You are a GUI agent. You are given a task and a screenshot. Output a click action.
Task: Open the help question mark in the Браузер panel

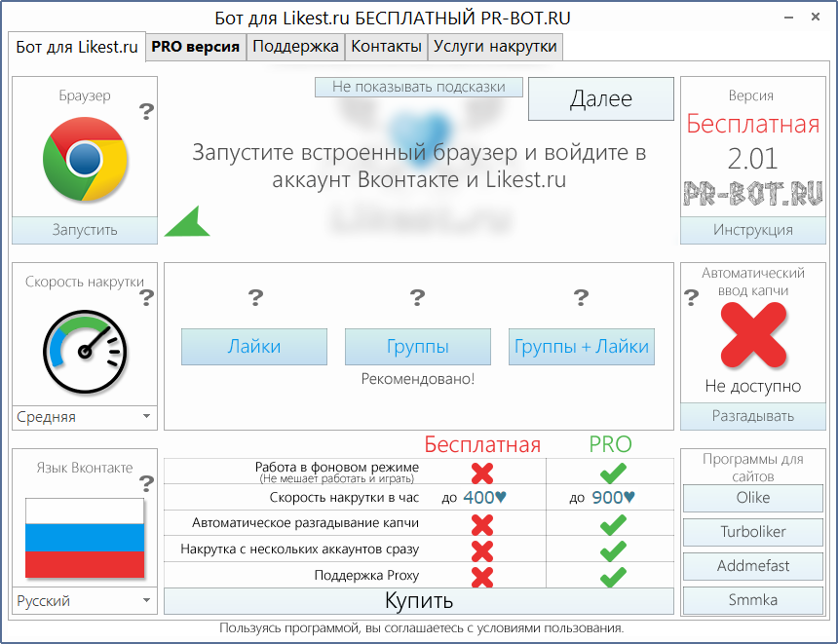tap(146, 111)
